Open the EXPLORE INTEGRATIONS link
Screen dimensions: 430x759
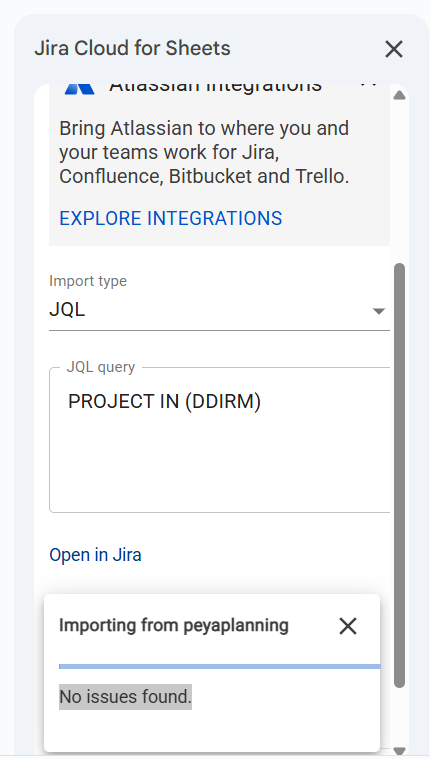click(x=170, y=218)
